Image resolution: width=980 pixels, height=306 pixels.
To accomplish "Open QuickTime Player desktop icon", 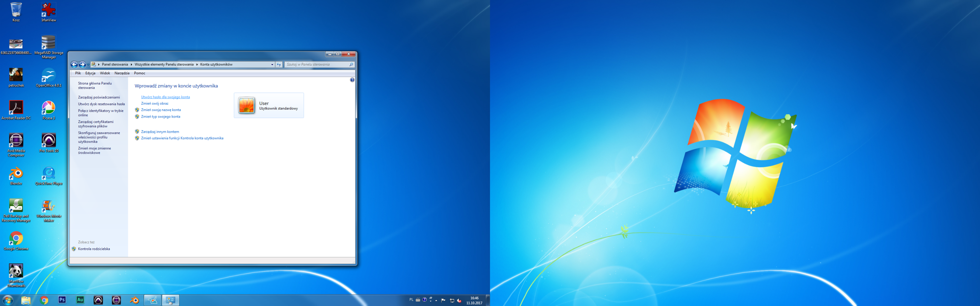I will [49, 176].
